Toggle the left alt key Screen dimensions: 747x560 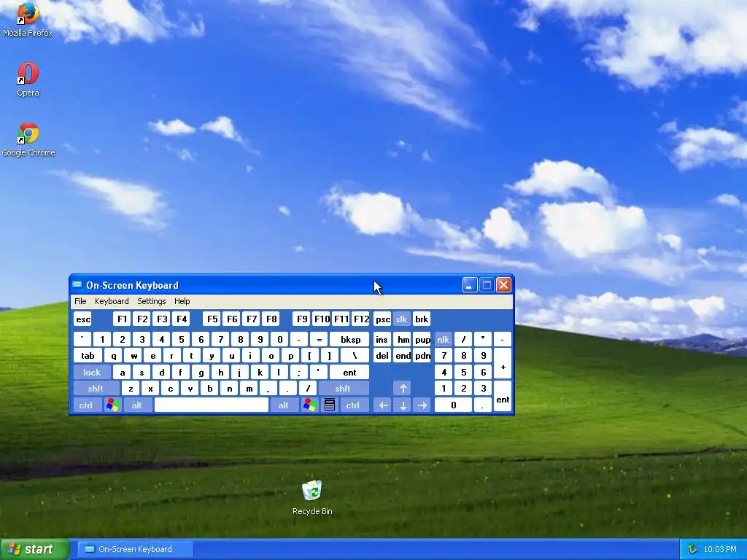pyautogui.click(x=138, y=405)
